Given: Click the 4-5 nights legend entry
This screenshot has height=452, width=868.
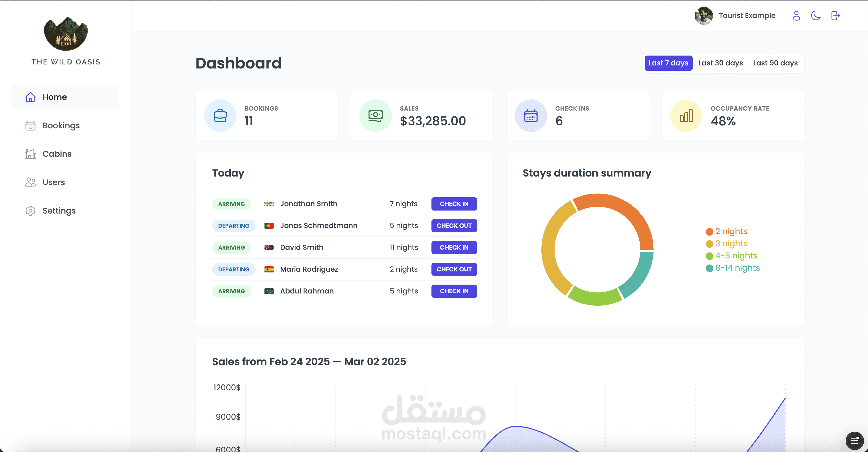Looking at the screenshot, I should coord(731,256).
